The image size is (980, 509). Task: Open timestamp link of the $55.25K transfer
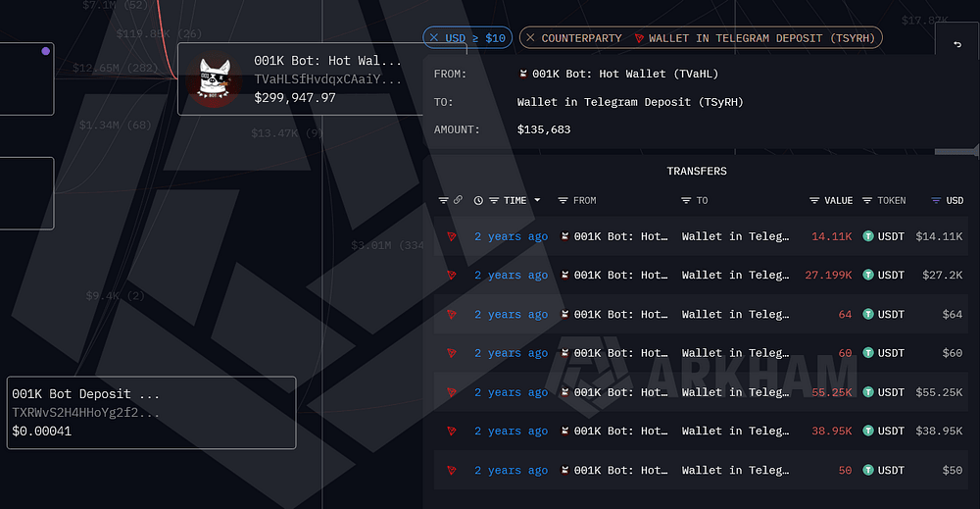pyautogui.click(x=511, y=392)
